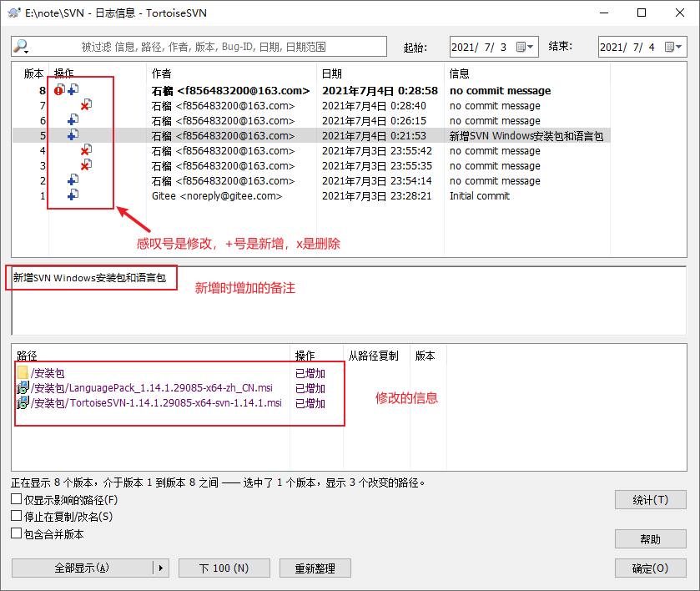Click the LanguagePack msi file icon

23,388
